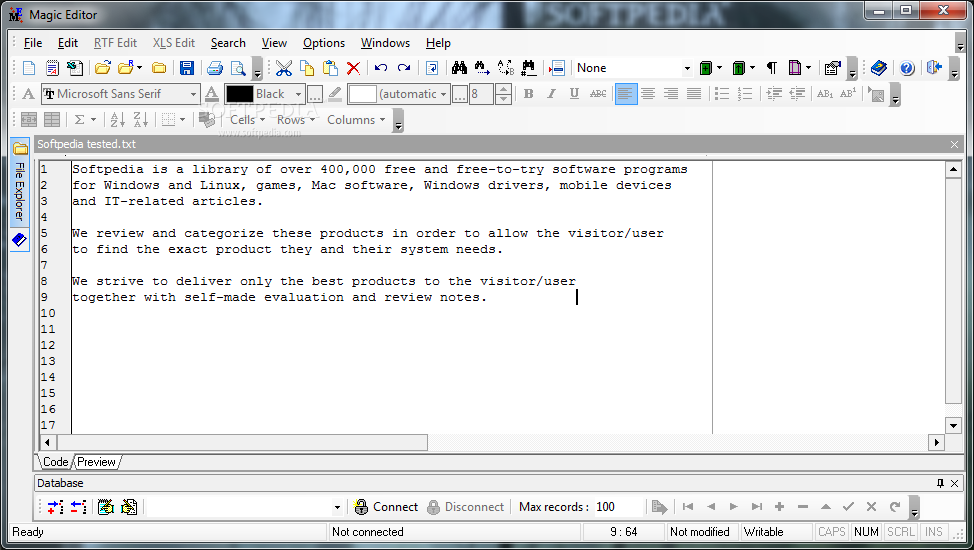This screenshot has width=974, height=550.
Task: Delete selection with the red X icon
Action: coord(353,68)
